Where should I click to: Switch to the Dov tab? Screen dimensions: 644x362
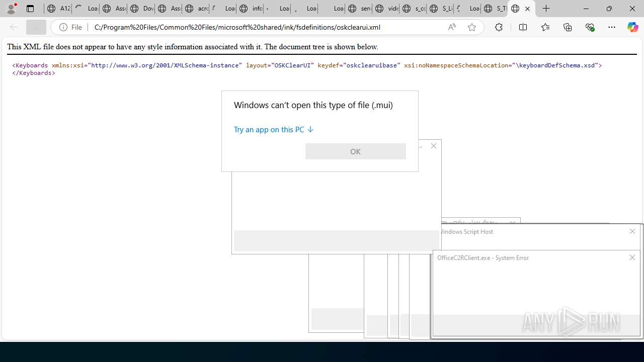point(141,9)
